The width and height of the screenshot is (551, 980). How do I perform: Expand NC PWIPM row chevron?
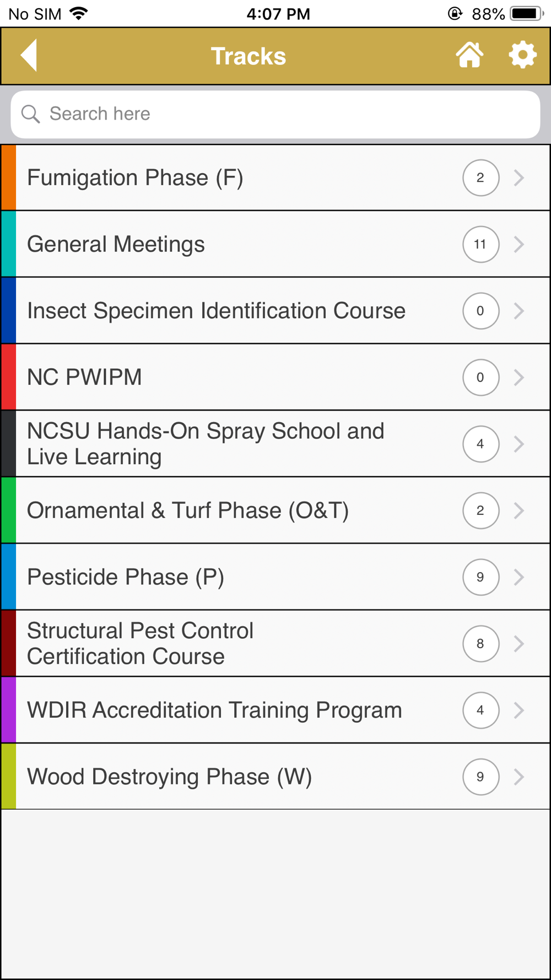518,377
